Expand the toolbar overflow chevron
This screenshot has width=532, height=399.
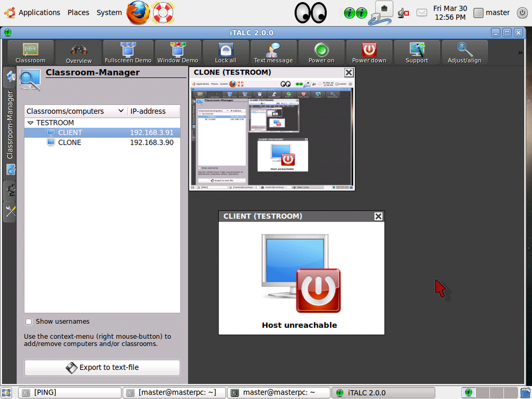[520, 53]
